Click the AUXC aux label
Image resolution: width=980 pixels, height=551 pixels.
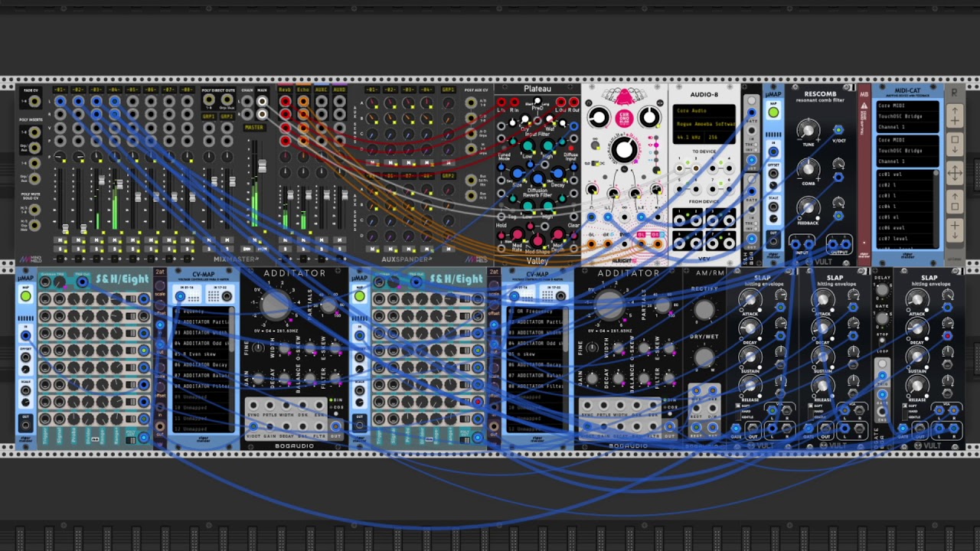(322, 90)
